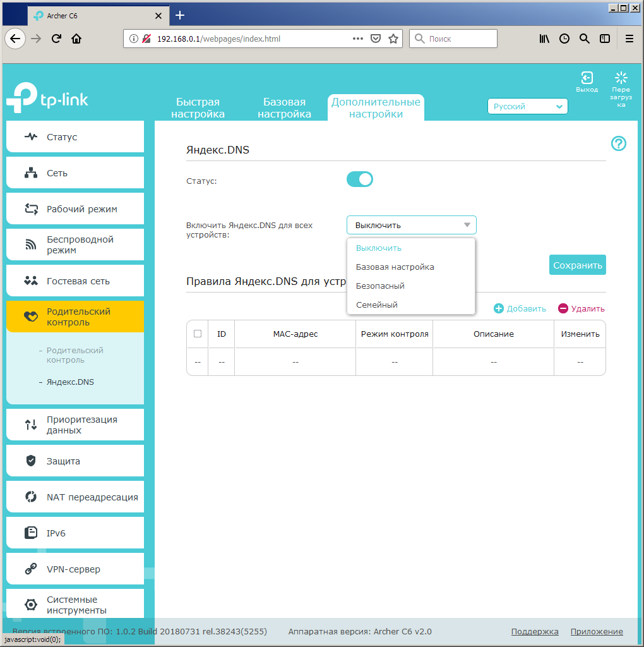Click the tp-link logo
644x647 pixels.
pos(47,97)
